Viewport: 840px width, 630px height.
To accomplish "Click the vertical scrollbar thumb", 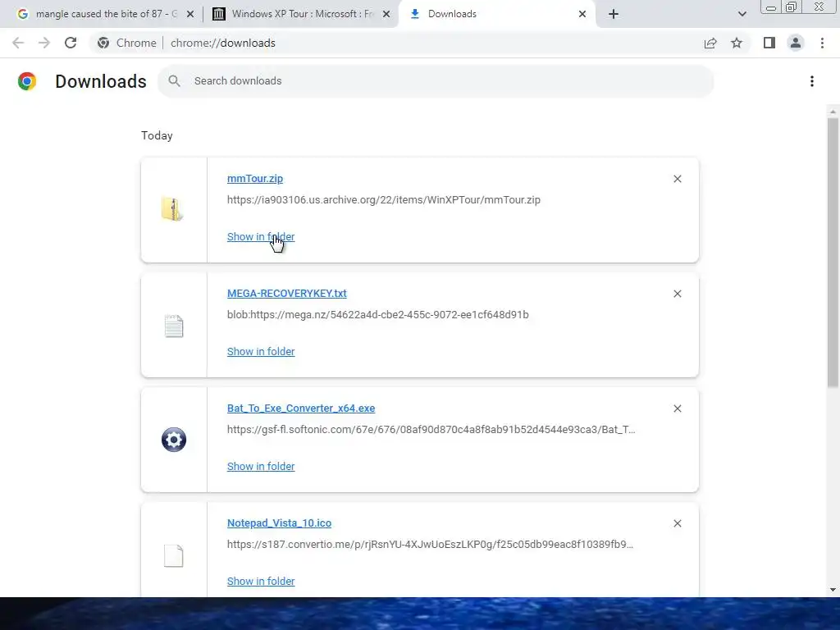I will click(x=833, y=252).
